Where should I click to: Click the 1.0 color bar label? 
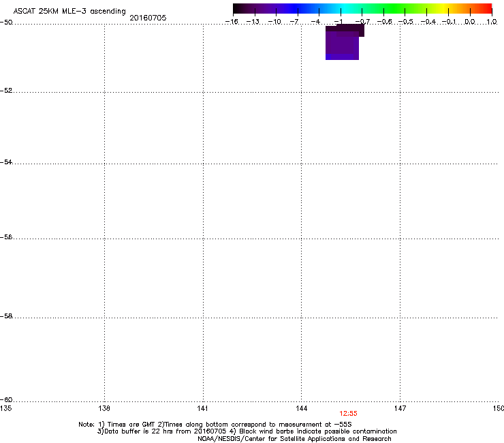pos(492,22)
